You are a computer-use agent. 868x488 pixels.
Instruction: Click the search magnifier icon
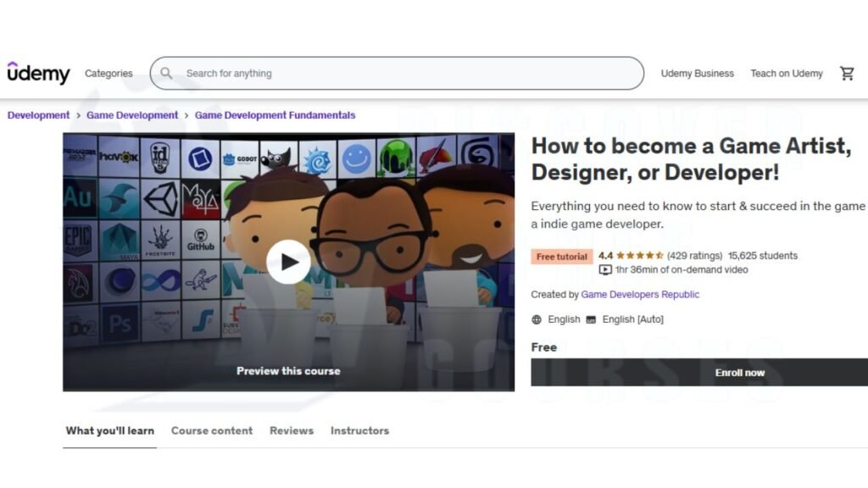[166, 73]
